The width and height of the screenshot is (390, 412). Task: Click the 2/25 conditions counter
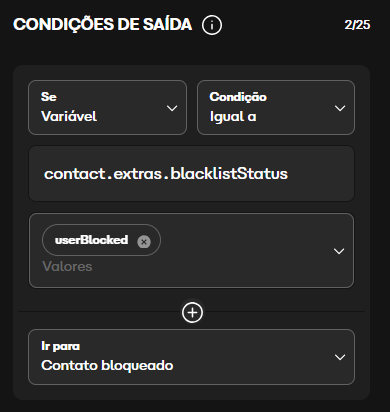357,25
